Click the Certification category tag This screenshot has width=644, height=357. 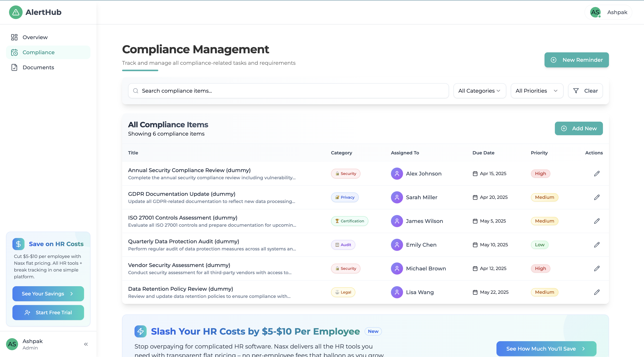350,221
